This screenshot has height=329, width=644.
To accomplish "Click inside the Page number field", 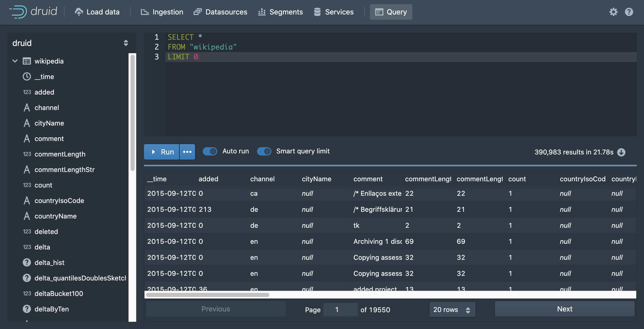I will click(x=340, y=309).
